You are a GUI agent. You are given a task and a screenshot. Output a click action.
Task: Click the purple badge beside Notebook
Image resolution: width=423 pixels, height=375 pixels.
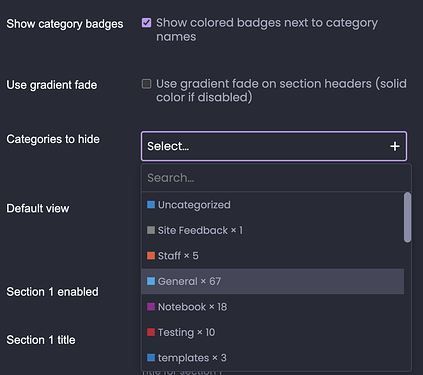point(151,307)
